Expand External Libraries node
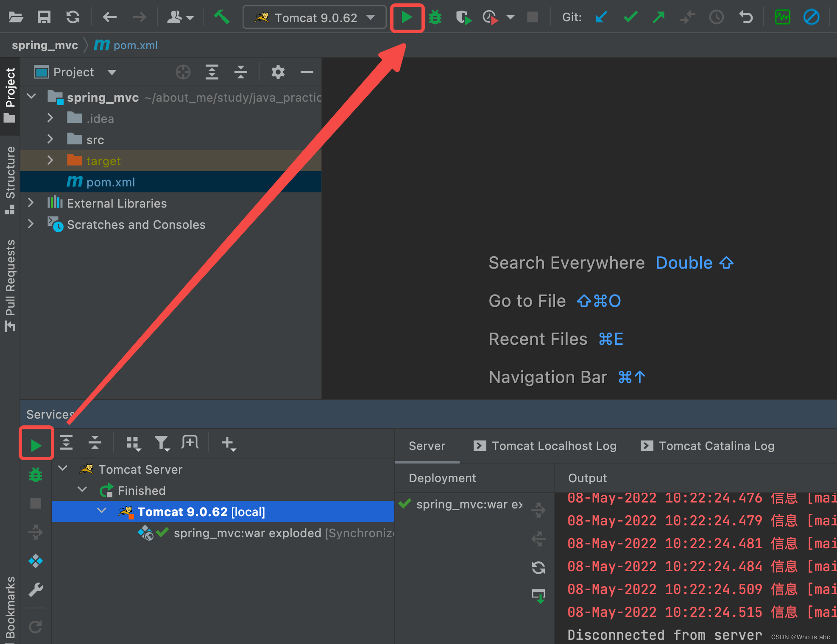This screenshot has width=837, height=644. pos(31,203)
